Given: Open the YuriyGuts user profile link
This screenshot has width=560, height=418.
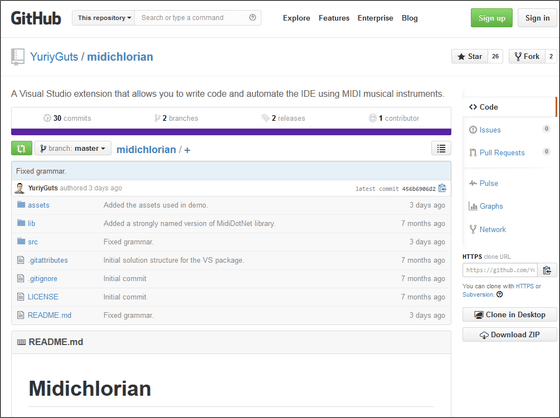Looking at the screenshot, I should (54, 57).
